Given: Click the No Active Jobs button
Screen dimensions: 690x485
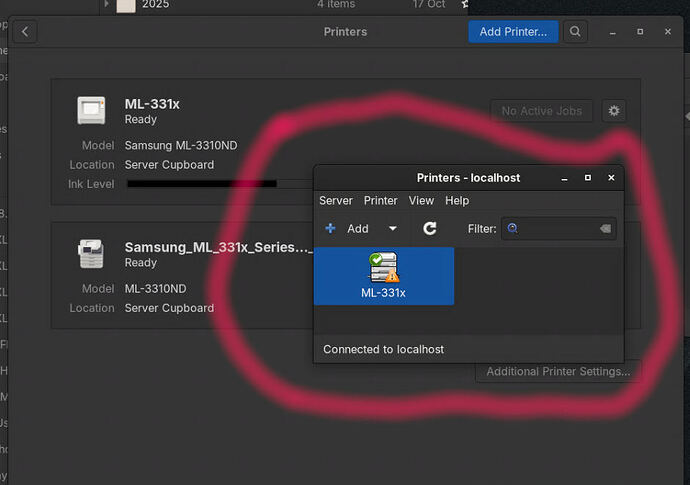Looking at the screenshot, I should [x=543, y=111].
